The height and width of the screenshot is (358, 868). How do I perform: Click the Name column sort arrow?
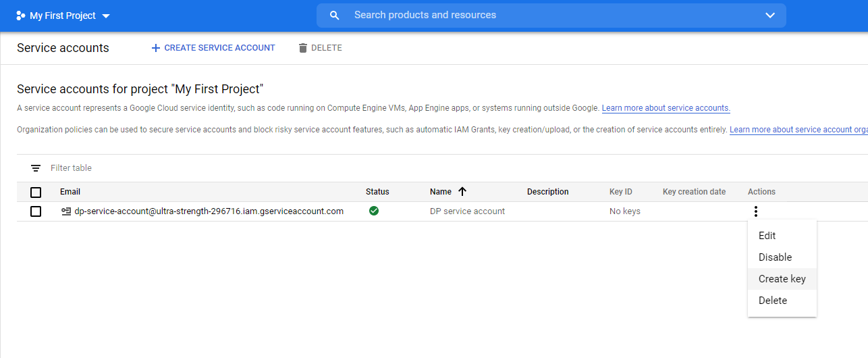462,192
